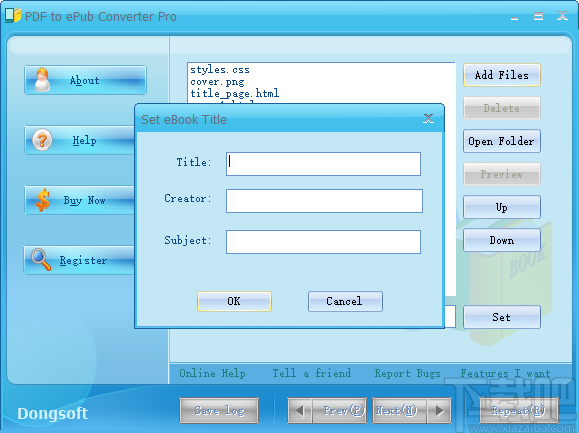Open Help with the question mark icon
Image resolution: width=579 pixels, height=433 pixels.
80,140
